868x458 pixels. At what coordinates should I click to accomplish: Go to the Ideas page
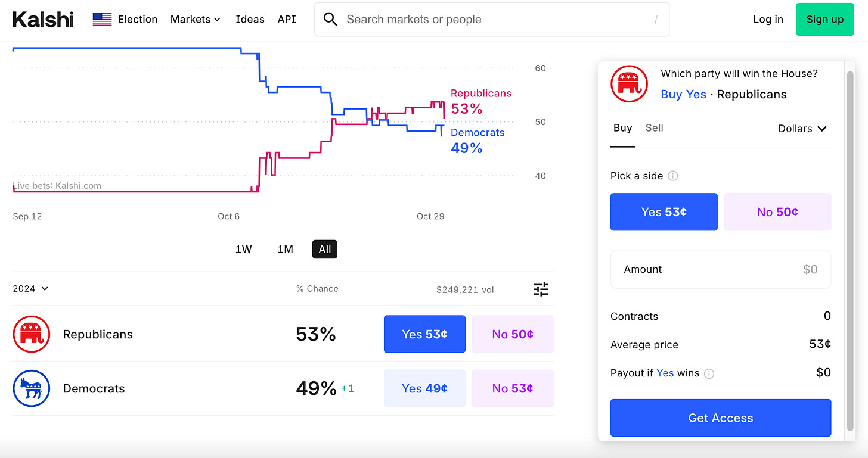[250, 20]
